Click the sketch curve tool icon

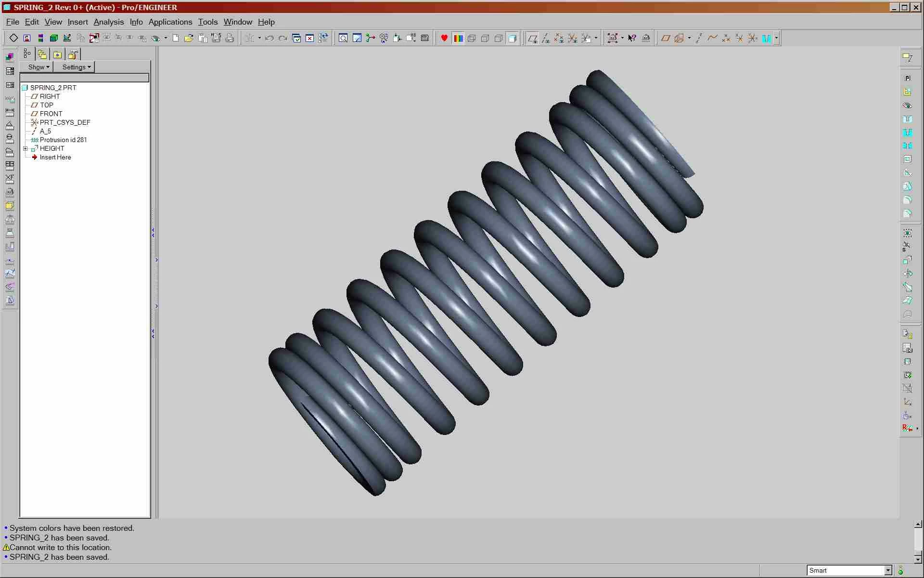pos(712,38)
